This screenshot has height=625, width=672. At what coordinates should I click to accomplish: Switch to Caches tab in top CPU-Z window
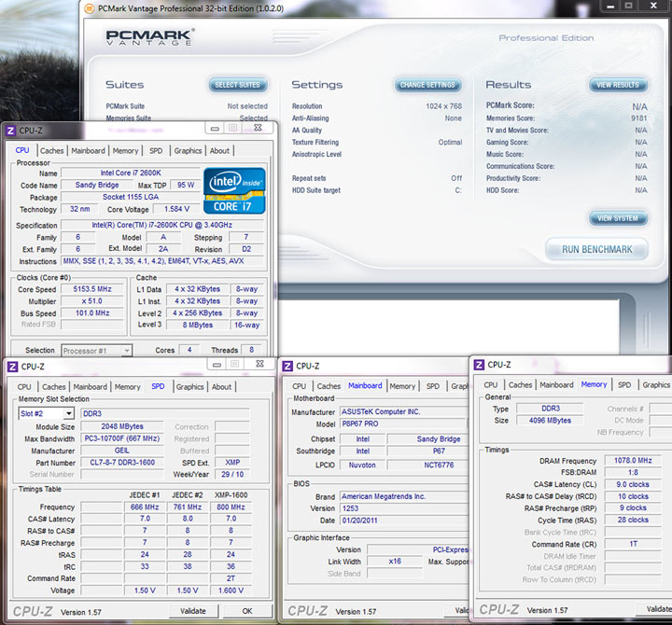(52, 151)
